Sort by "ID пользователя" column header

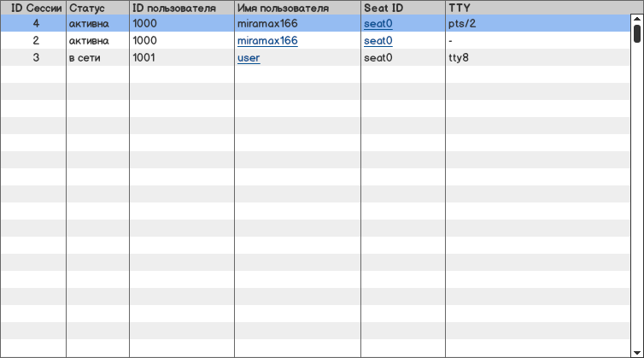click(x=181, y=8)
